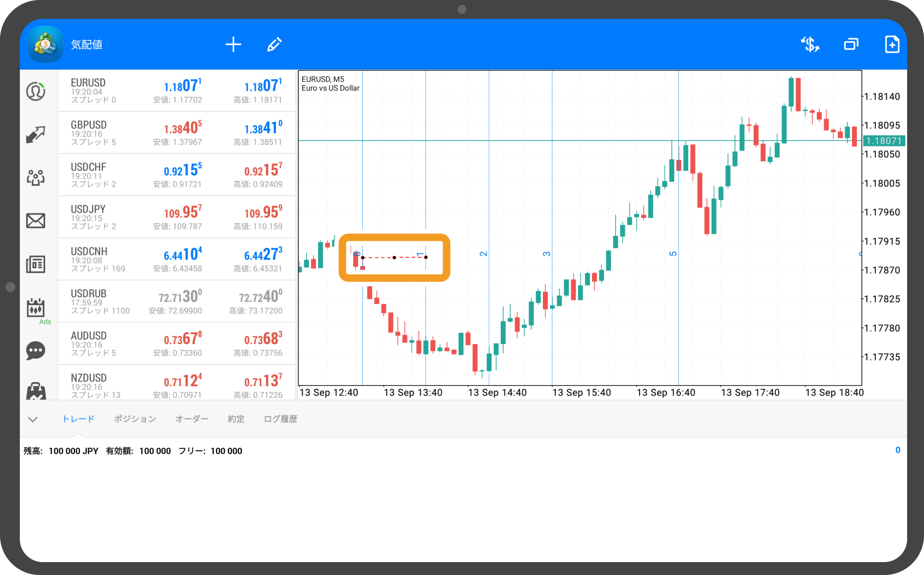This screenshot has height=575, width=924.
Task: Open the chat bubble sidebar icon
Action: click(x=36, y=351)
